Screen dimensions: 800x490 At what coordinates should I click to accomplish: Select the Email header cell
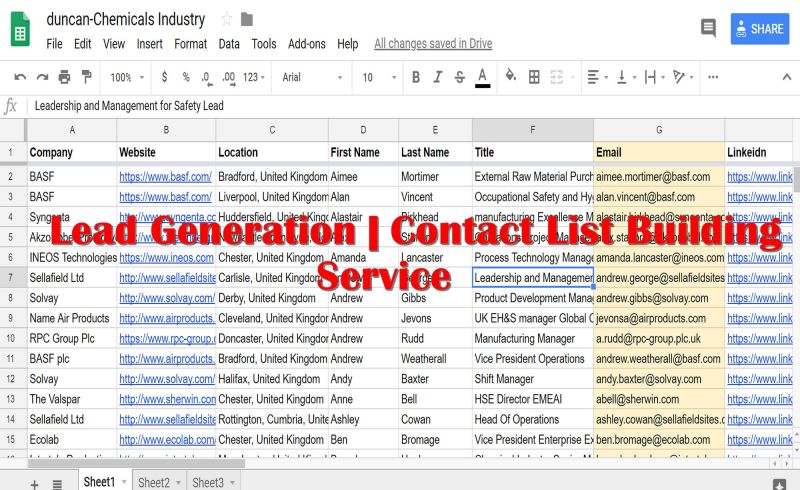(659, 152)
